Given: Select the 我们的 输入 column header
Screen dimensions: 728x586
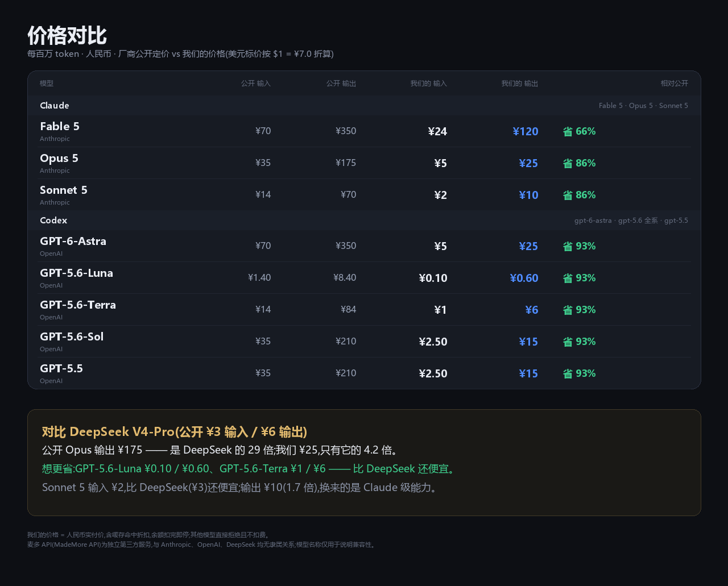Looking at the screenshot, I should coord(429,84).
